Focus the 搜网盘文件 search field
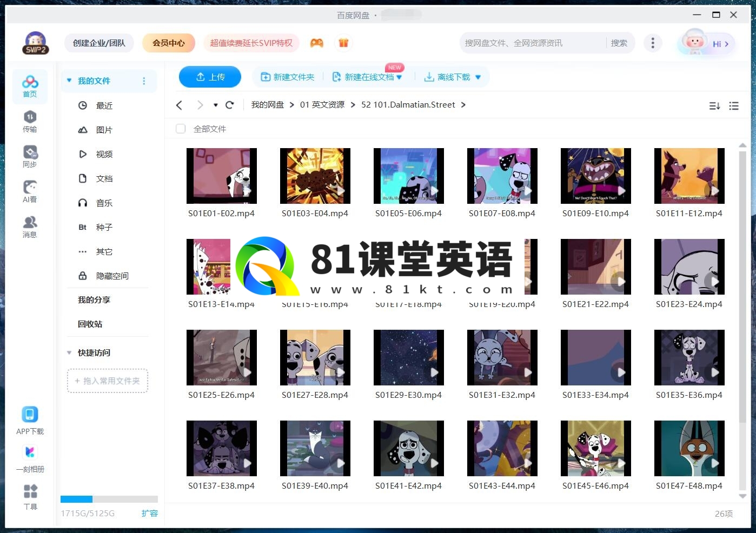This screenshot has height=533, width=756. (x=533, y=43)
